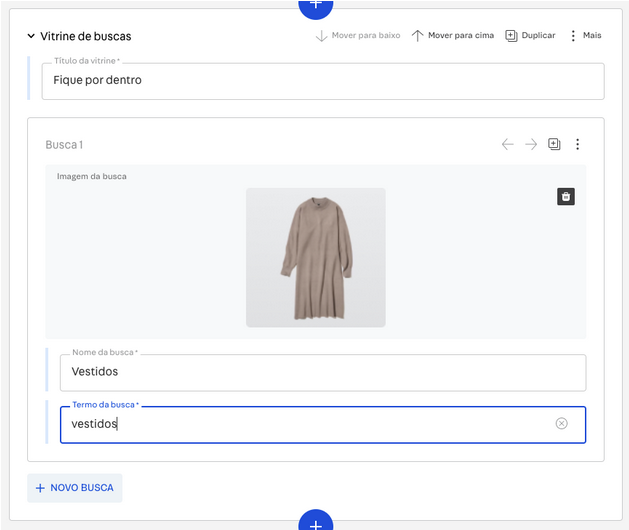Click the Vitrine de buscas section title
This screenshot has width=629, height=530.
pyautogui.click(x=86, y=36)
